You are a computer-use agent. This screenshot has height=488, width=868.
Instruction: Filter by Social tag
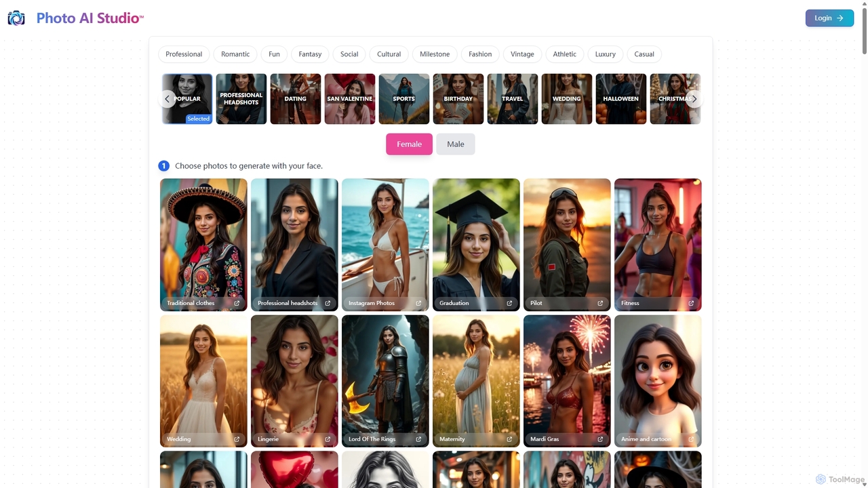(349, 54)
